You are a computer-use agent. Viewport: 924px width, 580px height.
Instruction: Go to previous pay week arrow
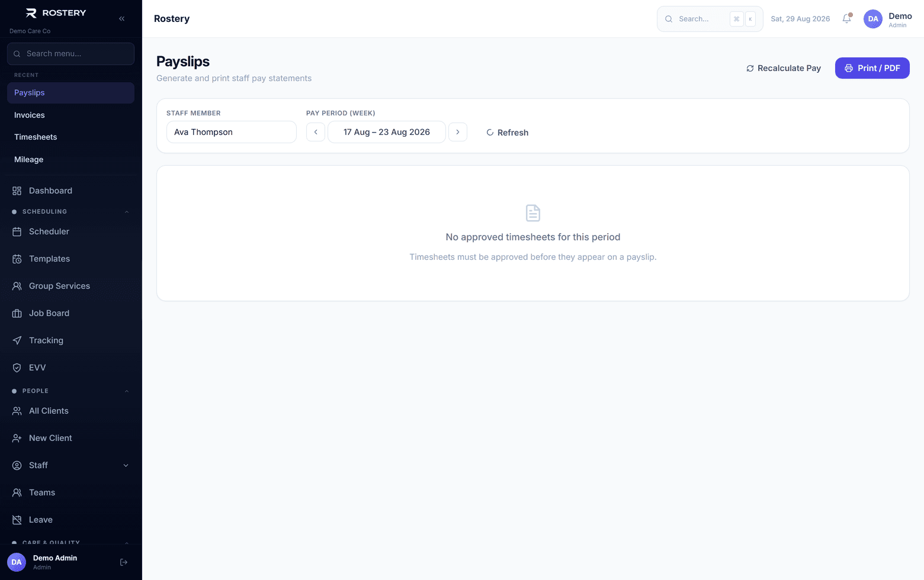(316, 132)
